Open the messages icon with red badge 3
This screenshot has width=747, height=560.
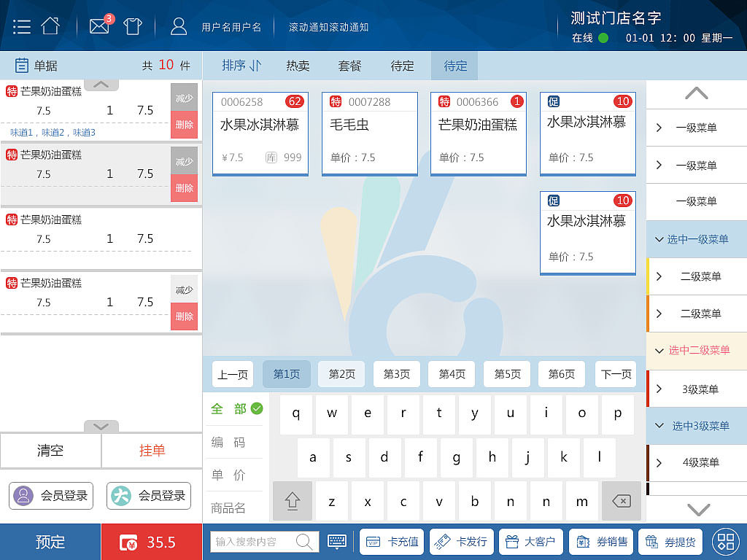99,24
